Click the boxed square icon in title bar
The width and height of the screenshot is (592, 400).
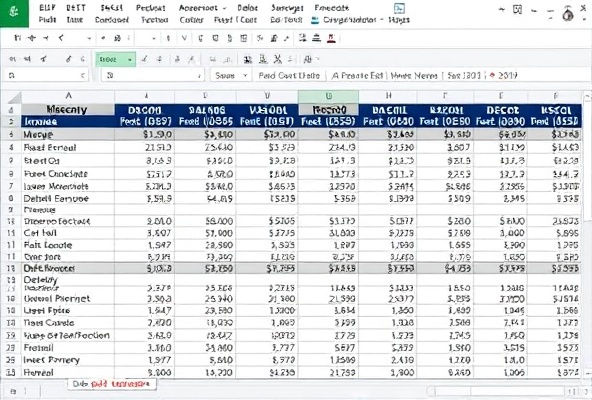[517, 9]
